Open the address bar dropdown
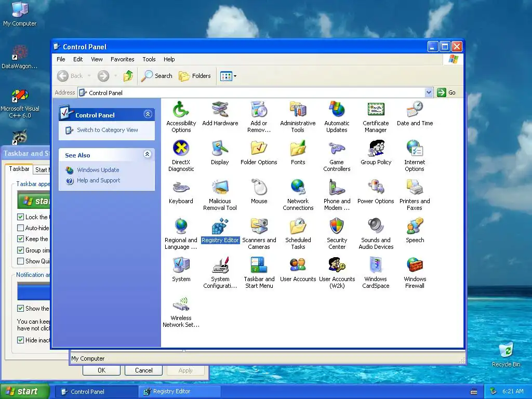532x399 pixels. [429, 92]
